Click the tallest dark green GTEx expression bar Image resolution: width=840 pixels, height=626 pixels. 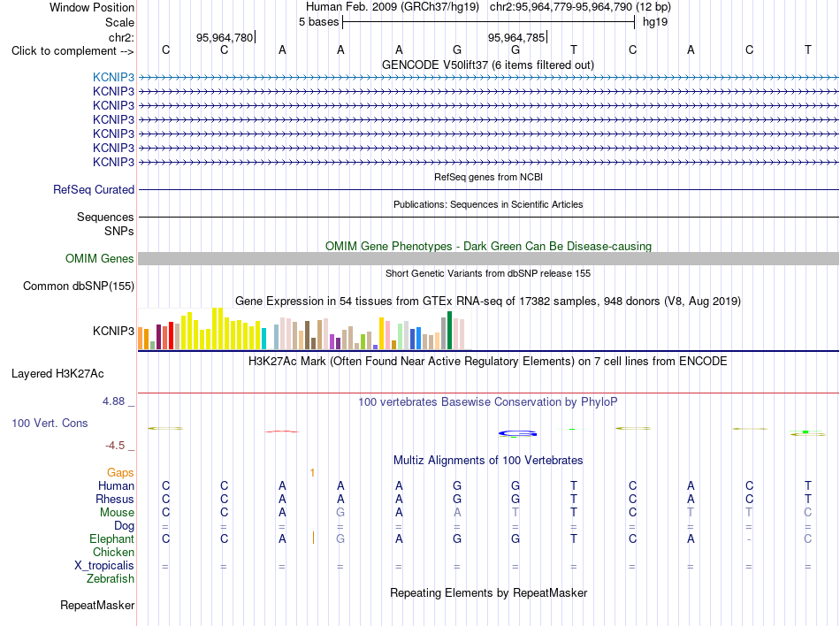[449, 331]
